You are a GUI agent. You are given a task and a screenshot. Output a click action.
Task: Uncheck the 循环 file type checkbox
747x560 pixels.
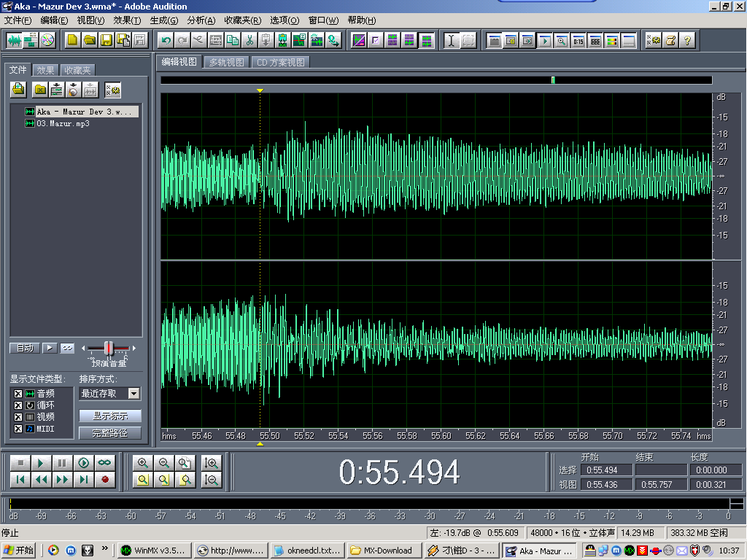pyautogui.click(x=18, y=405)
